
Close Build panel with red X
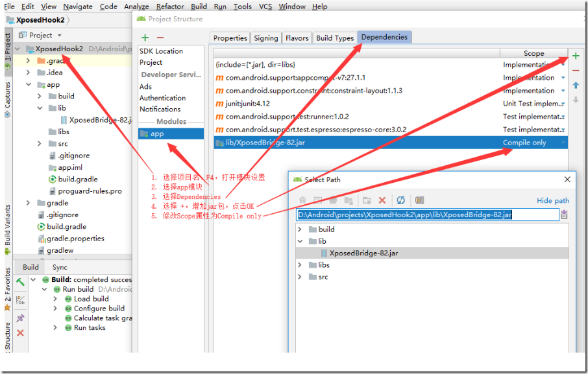[21, 333]
